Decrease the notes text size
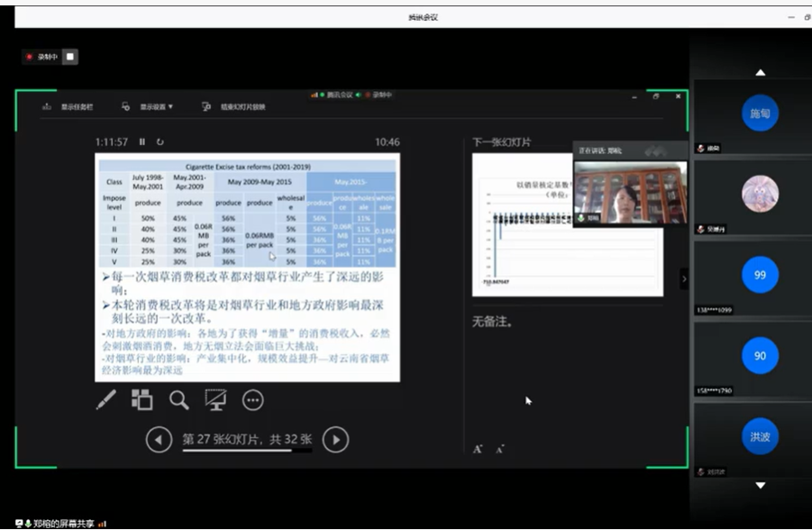This screenshot has width=812, height=530. 499,449
